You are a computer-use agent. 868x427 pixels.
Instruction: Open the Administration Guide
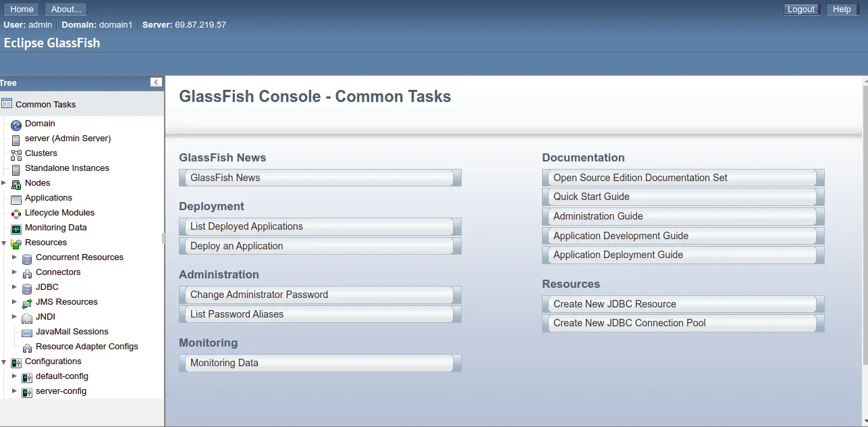[x=683, y=216]
